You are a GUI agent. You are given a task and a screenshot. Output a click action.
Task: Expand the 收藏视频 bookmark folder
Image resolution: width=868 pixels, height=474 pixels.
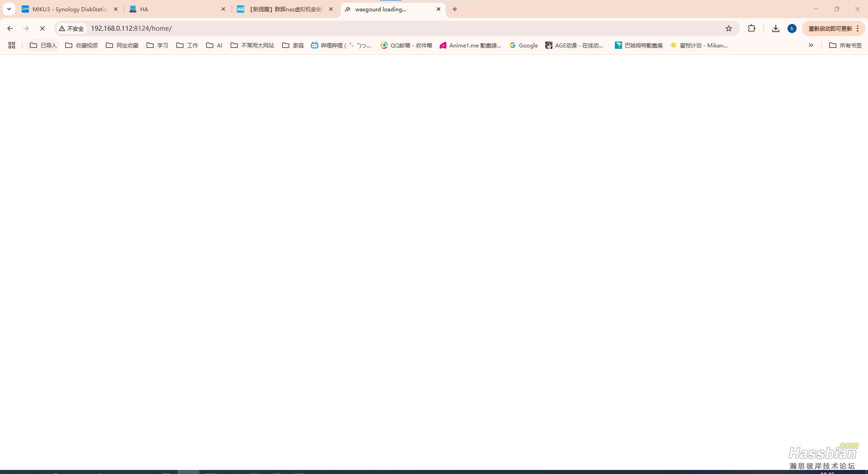tap(82, 45)
